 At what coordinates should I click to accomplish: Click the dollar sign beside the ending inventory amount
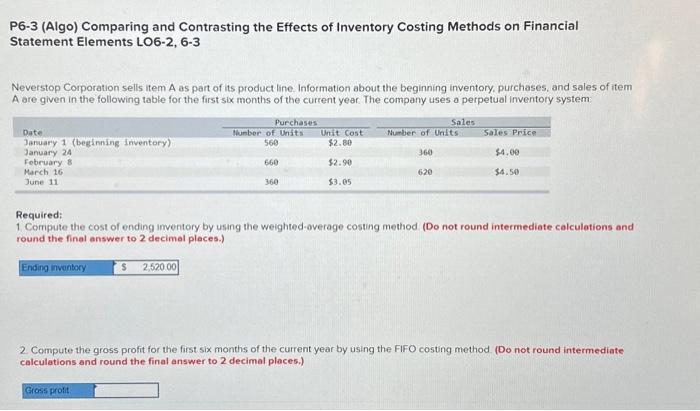point(124,267)
